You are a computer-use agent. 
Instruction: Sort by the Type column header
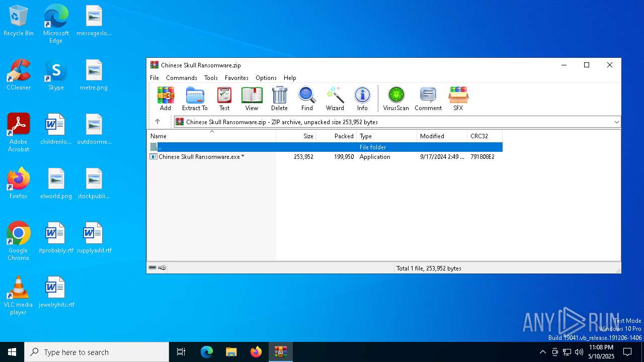(x=387, y=136)
